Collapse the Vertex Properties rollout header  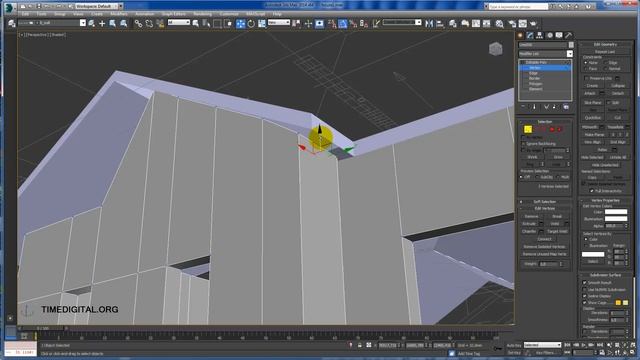[x=605, y=200]
